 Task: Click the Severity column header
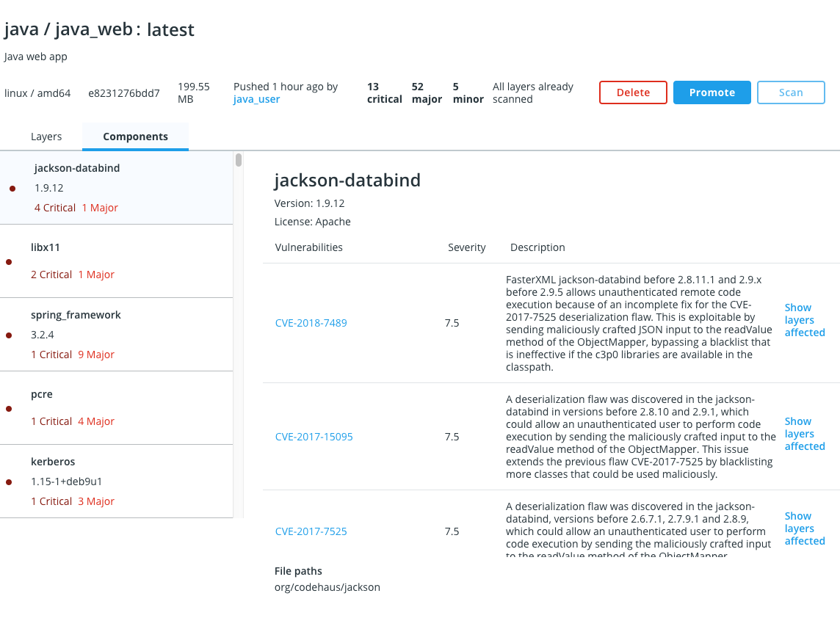point(466,247)
